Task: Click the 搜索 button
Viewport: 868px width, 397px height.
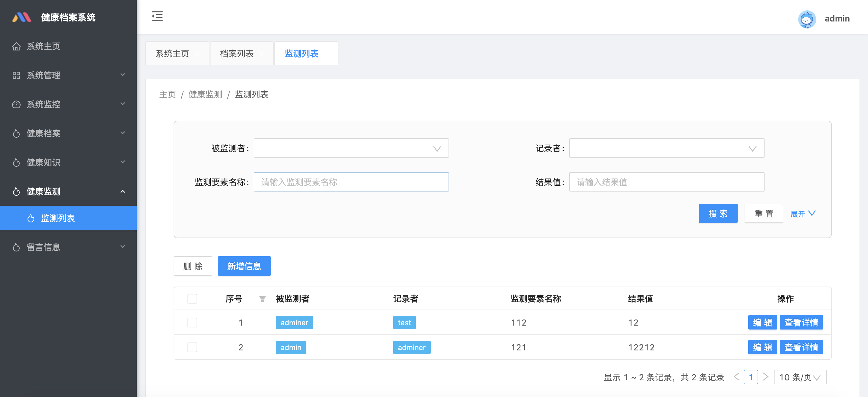Action: [x=718, y=214]
